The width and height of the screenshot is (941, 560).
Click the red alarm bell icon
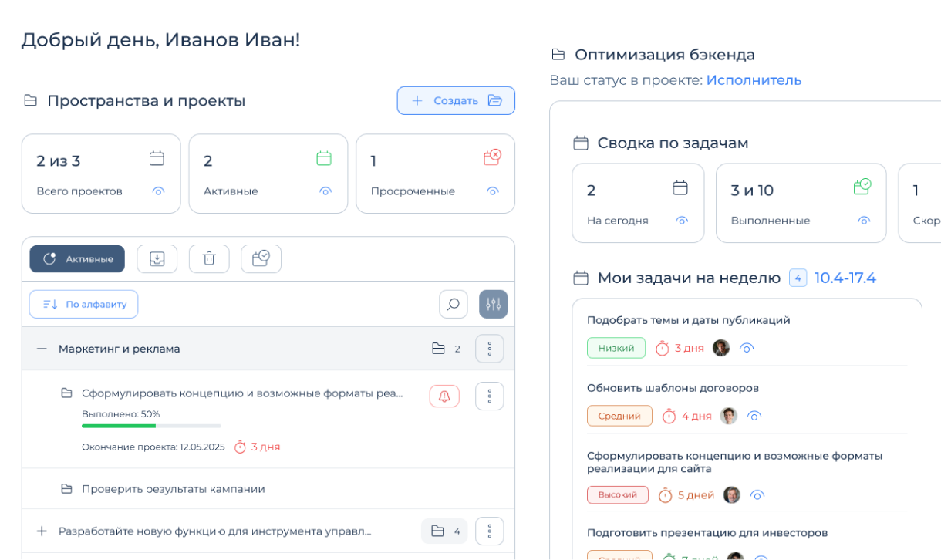[444, 396]
